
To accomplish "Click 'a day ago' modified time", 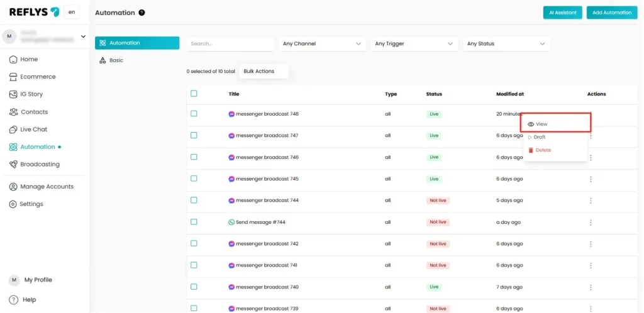I will point(508,222).
